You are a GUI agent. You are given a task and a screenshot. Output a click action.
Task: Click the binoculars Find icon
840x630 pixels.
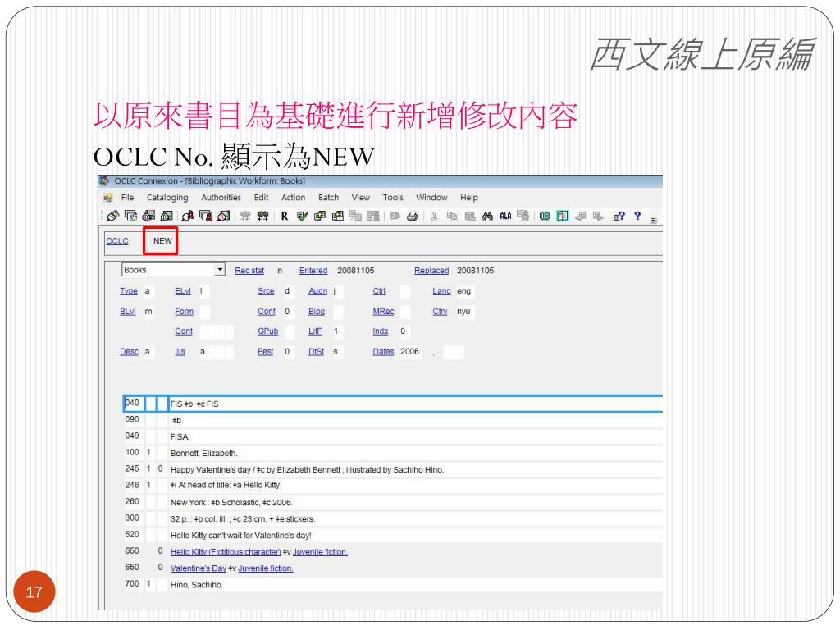click(487, 216)
